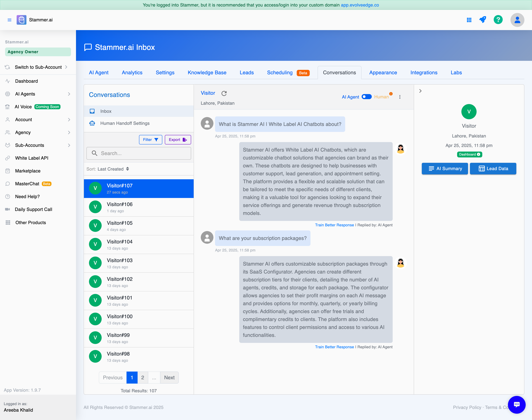This screenshot has height=420, width=532.
Task: Click the White Label API link icon
Action: pos(8,158)
